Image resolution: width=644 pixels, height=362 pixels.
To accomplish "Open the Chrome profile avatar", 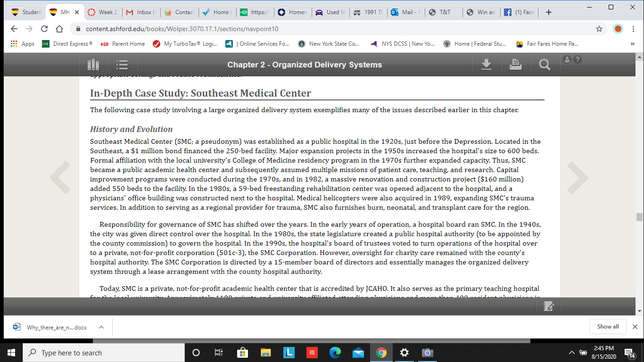I will [x=618, y=29].
